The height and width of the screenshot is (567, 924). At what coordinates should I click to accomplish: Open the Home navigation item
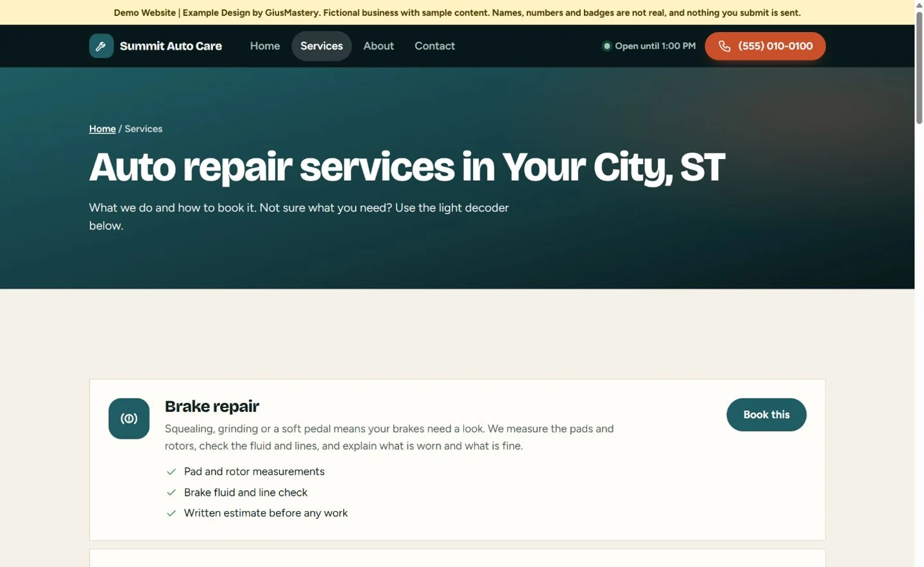point(265,46)
